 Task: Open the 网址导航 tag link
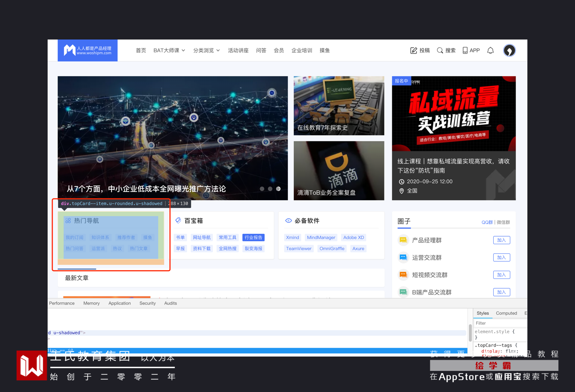[201, 238]
